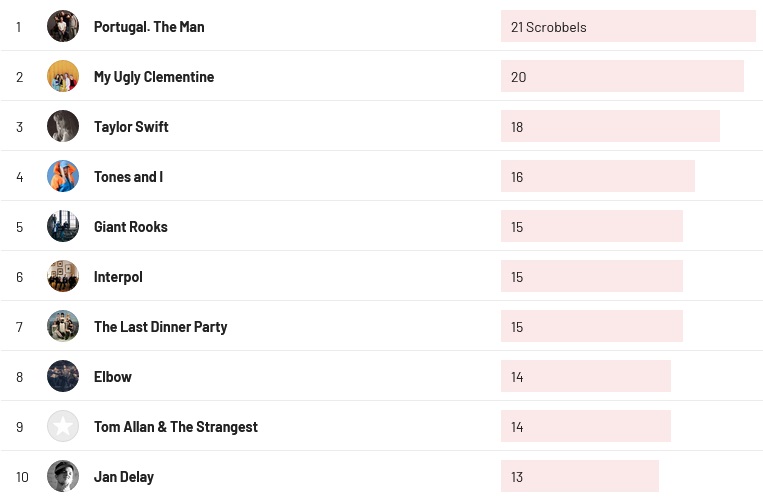Click Portugal. The Man avatar thumbnail
This screenshot has width=763, height=497.
click(63, 26)
